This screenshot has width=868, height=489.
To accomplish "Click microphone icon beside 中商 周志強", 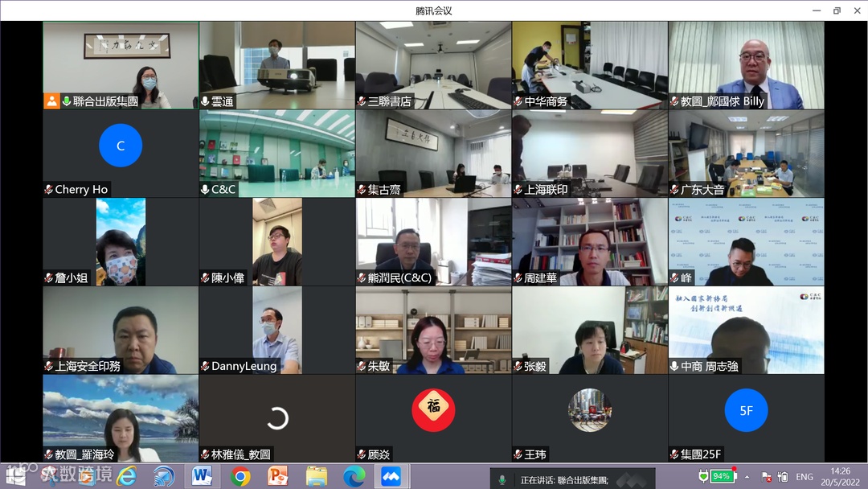I will pyautogui.click(x=674, y=366).
